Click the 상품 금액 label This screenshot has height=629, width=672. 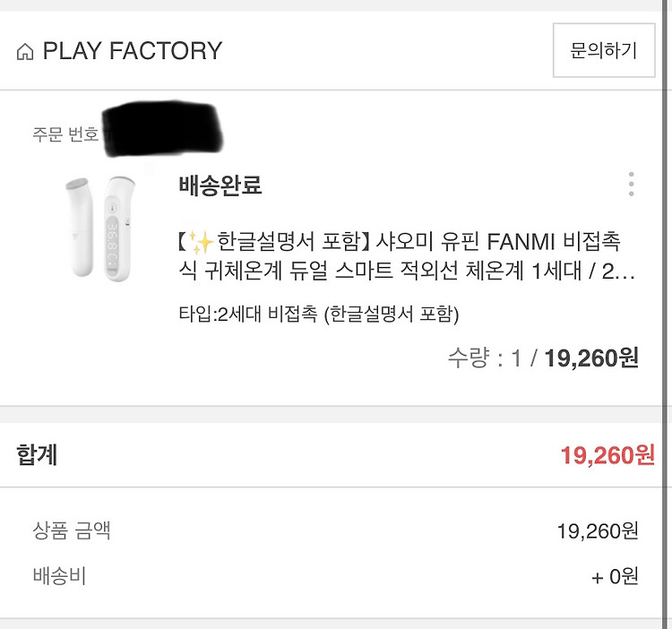pyautogui.click(x=72, y=530)
